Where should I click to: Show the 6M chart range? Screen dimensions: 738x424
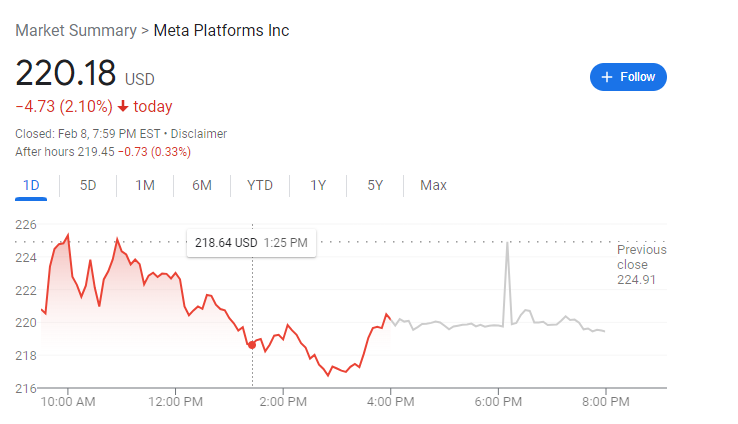coord(202,185)
